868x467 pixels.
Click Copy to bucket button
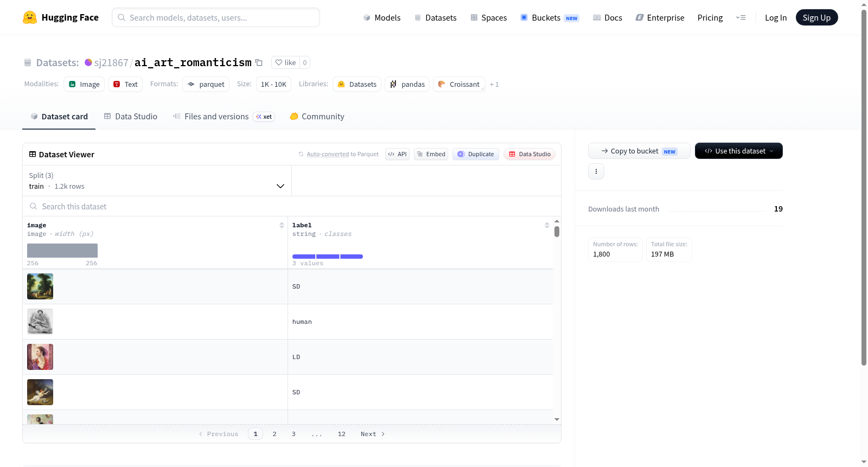[x=639, y=151]
